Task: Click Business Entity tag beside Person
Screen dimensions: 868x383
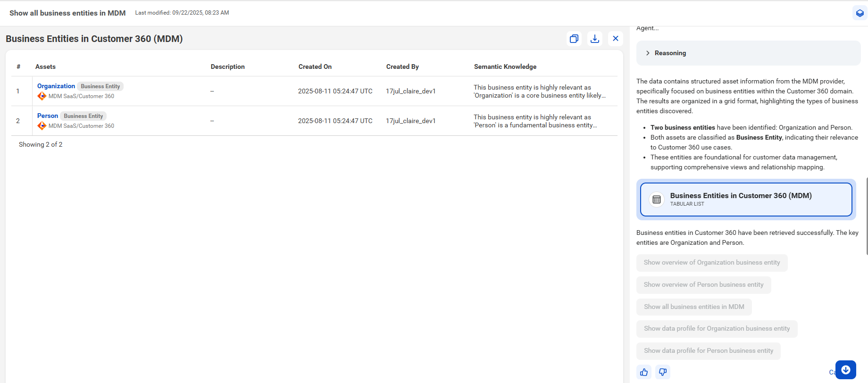Action: click(83, 116)
